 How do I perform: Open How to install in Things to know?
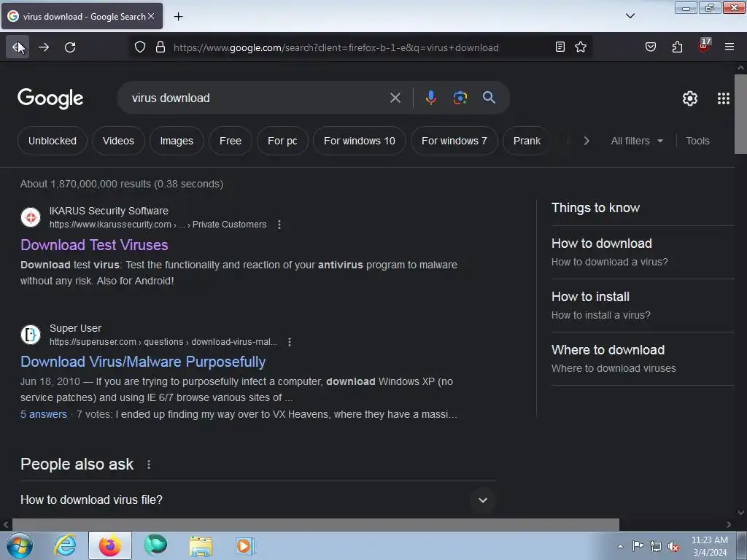(x=642, y=306)
